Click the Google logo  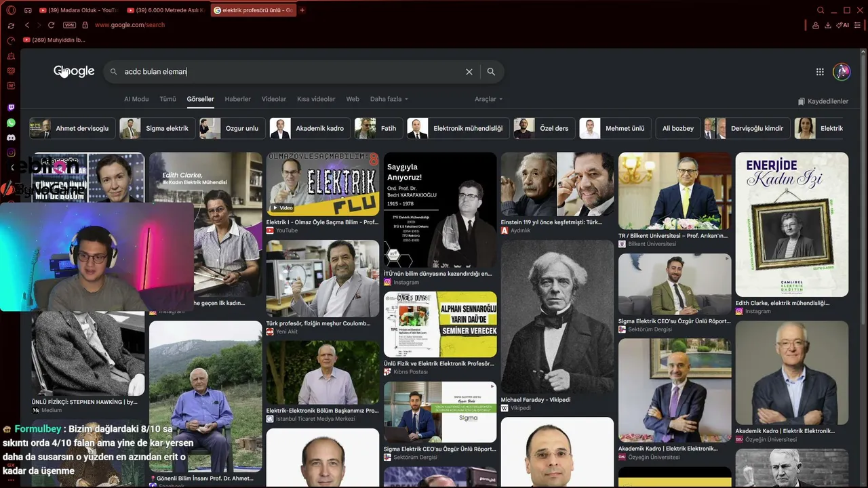[74, 71]
